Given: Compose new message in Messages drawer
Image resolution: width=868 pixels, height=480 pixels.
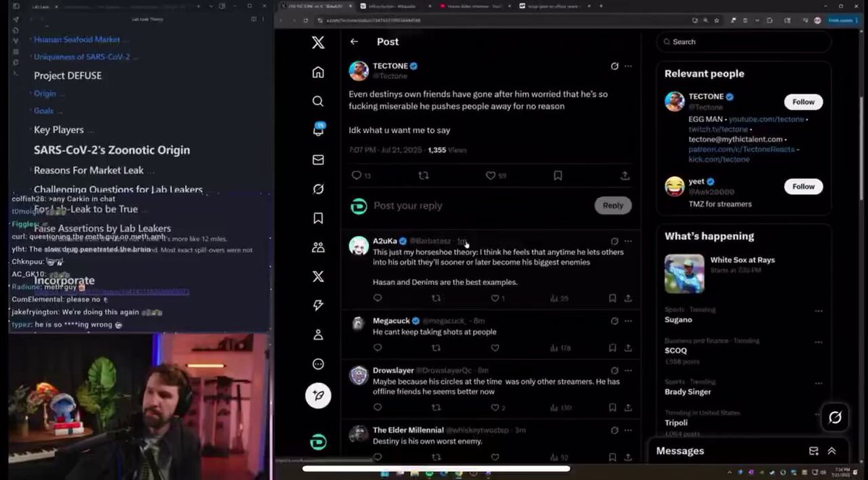Looking at the screenshot, I should tap(813, 451).
